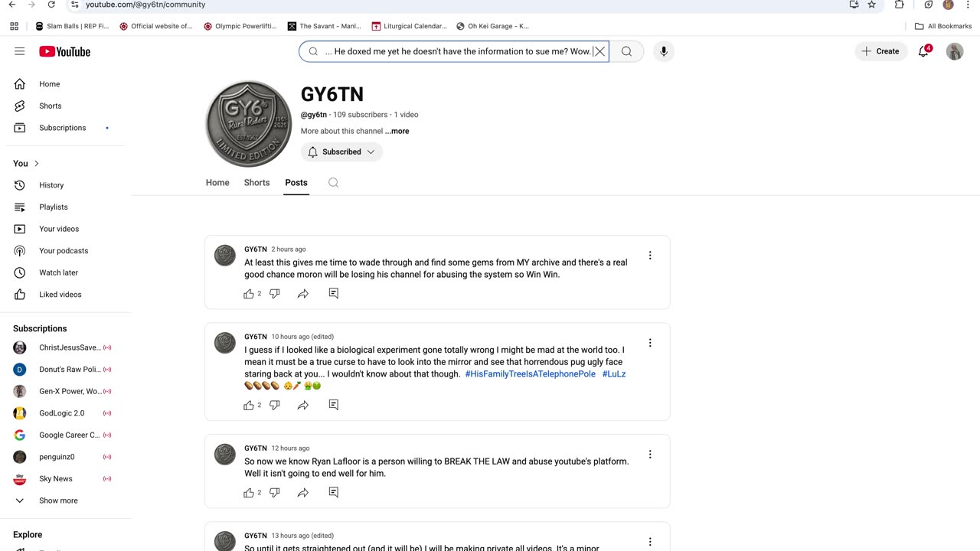Share the 2 hours ago post
Viewport: 980px width, 551px height.
tap(303, 294)
